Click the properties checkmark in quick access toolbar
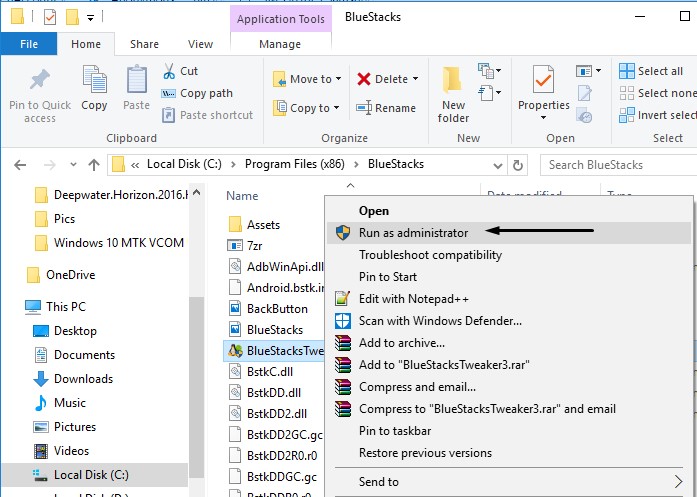This screenshot has width=697, height=497. tap(50, 18)
